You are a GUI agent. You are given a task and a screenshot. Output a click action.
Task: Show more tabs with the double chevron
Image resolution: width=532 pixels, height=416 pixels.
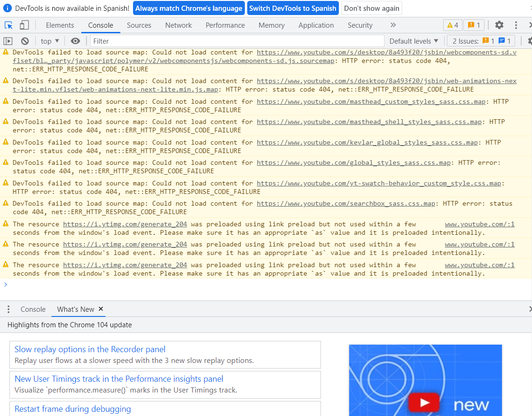pyautogui.click(x=393, y=25)
